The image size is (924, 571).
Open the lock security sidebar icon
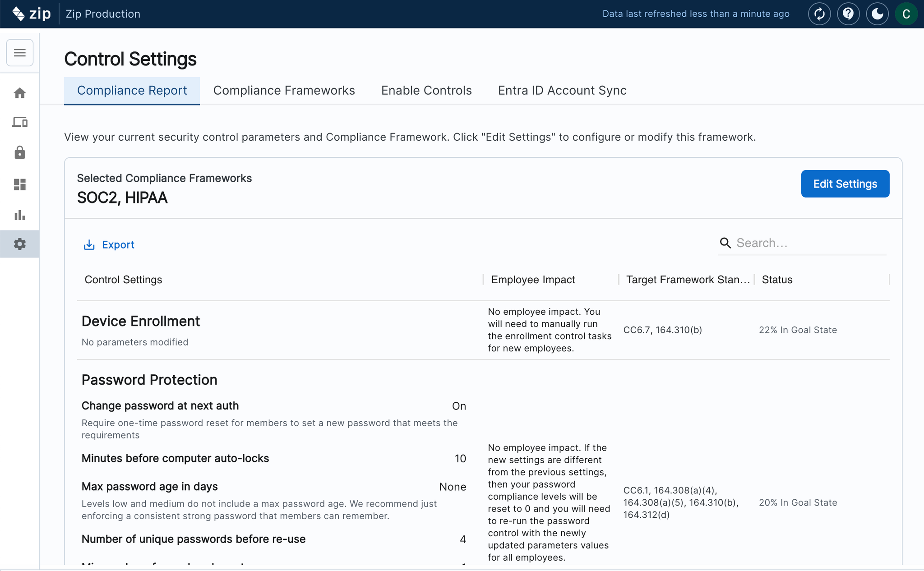click(x=20, y=152)
